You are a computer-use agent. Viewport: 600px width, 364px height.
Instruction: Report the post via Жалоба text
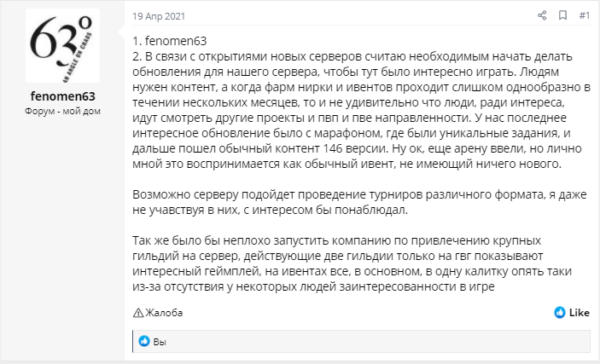[x=164, y=313]
